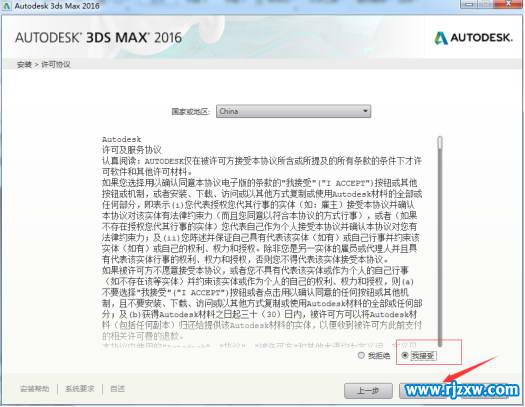Click the red arrow annotation
The height and width of the screenshot is (407, 525).
point(470,370)
